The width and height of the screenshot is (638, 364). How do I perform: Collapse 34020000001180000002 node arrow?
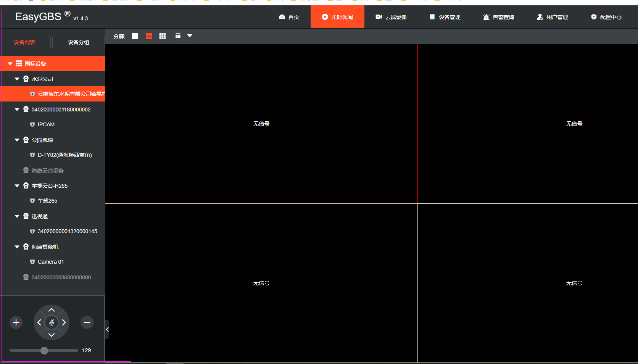pyautogui.click(x=17, y=110)
